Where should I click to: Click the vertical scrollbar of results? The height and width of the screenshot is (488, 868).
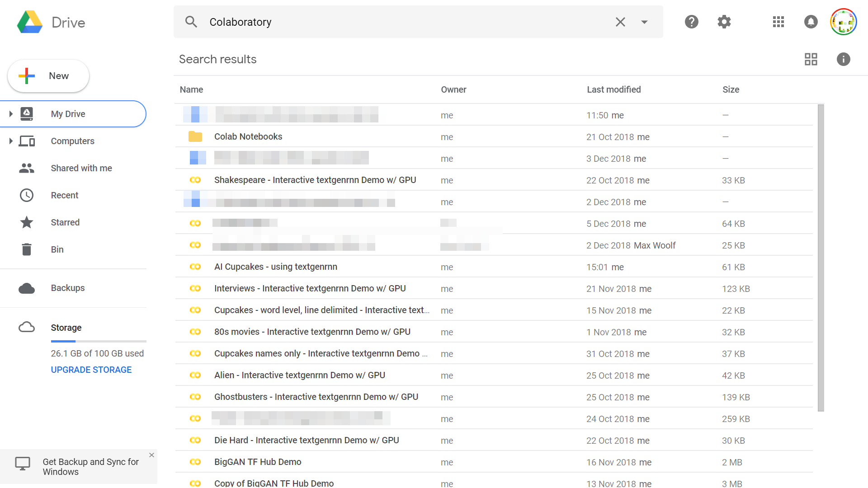[821, 258]
